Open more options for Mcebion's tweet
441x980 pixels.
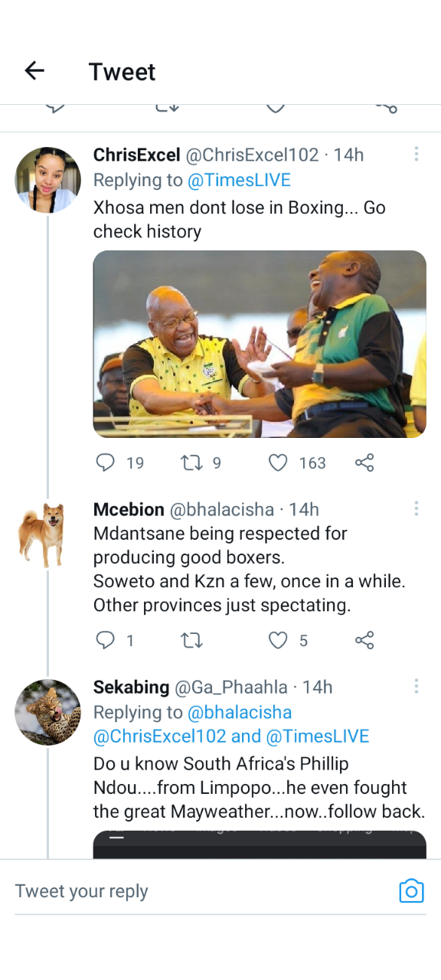click(416, 508)
